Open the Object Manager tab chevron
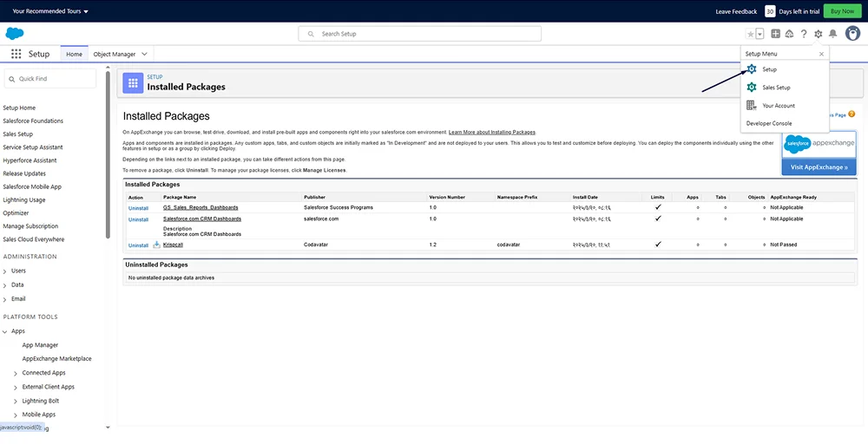868x444 pixels. [144, 54]
